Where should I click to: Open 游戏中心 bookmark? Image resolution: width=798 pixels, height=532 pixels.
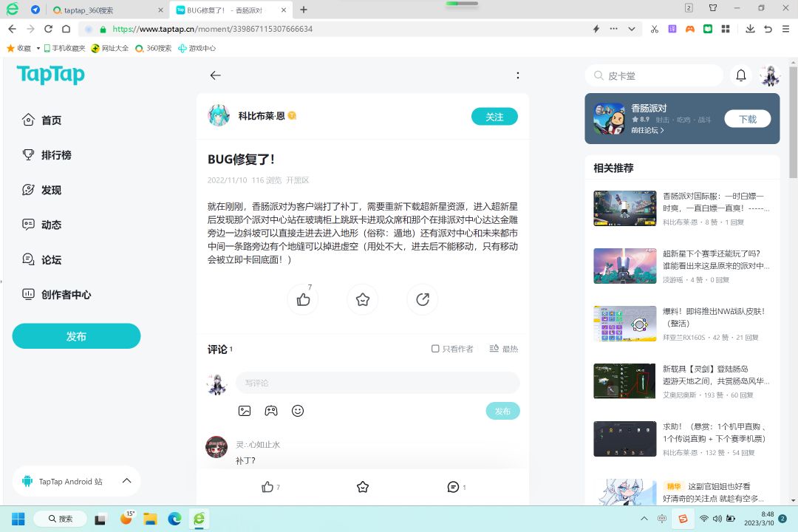pyautogui.click(x=197, y=48)
